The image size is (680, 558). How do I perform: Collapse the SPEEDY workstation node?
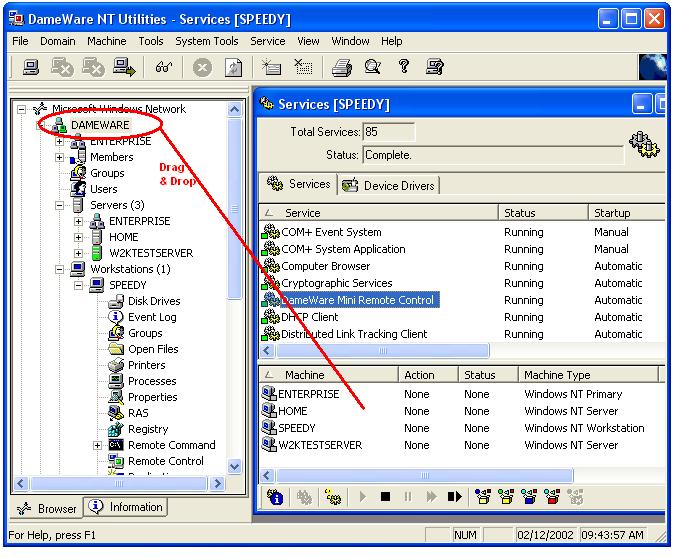[78, 285]
